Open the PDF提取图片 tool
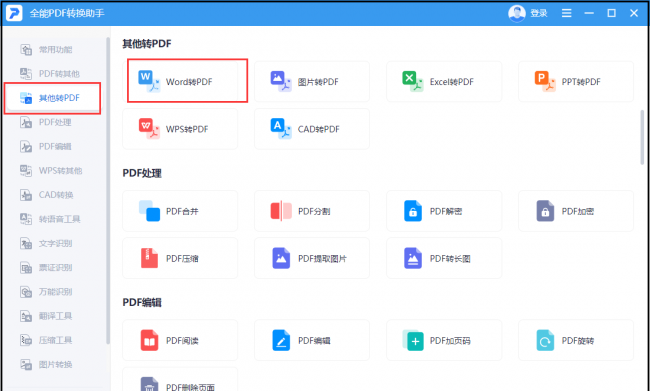Image resolution: width=650 pixels, height=391 pixels. (312, 258)
